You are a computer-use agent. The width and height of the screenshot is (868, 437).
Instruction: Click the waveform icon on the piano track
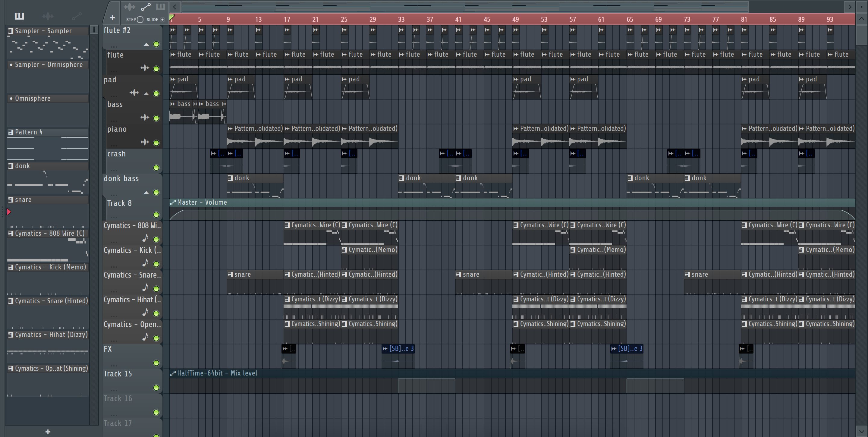(145, 142)
